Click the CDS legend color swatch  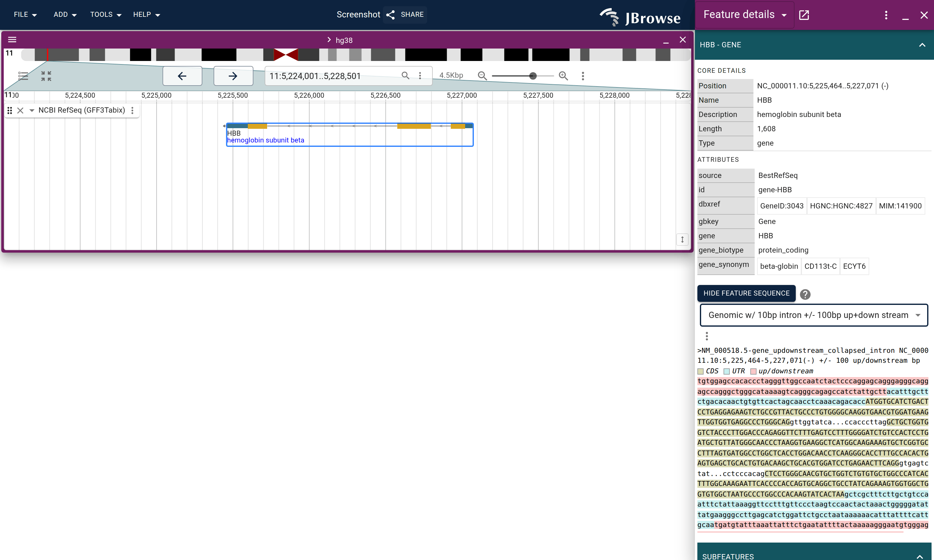[701, 372]
